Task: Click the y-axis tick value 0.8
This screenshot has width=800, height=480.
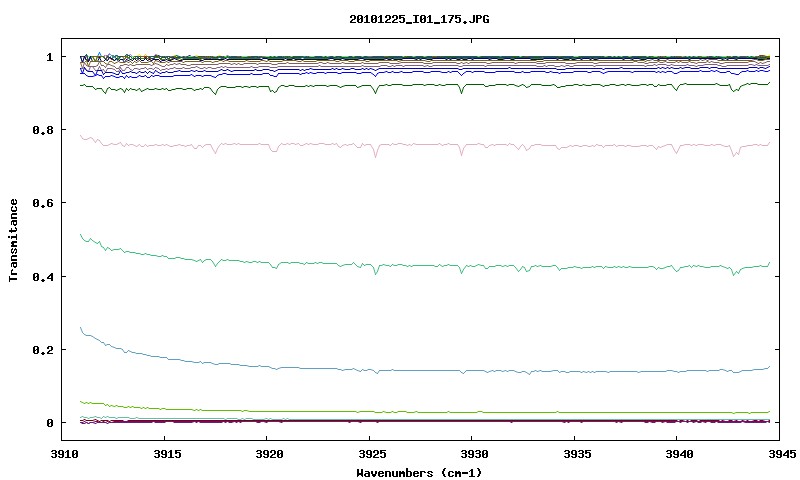Action: pos(43,130)
